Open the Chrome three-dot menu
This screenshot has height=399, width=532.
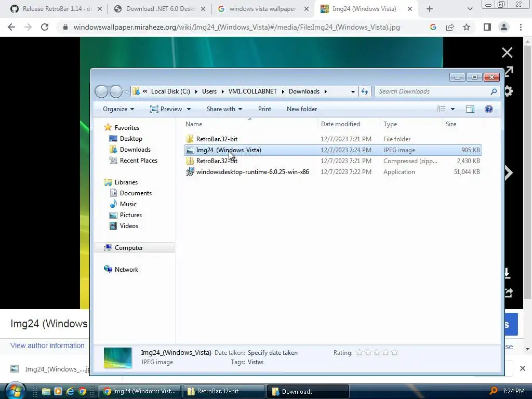tap(521, 27)
